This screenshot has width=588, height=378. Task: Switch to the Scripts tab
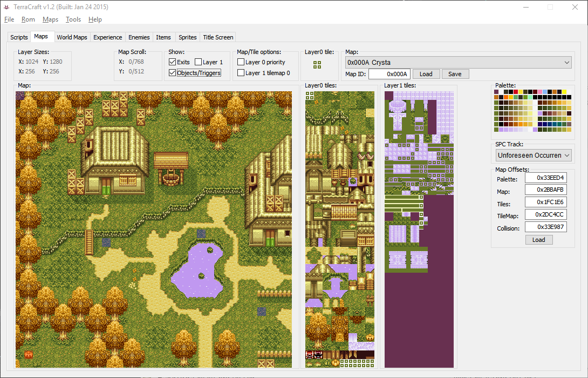tap(19, 37)
